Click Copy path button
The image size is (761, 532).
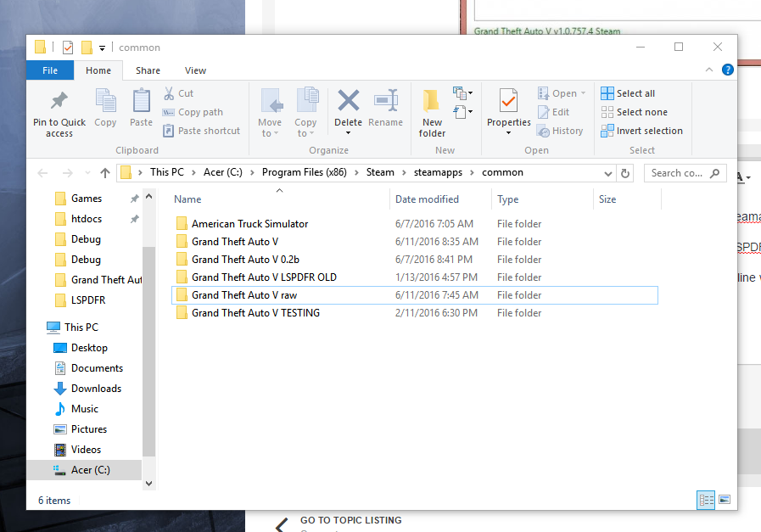click(193, 112)
